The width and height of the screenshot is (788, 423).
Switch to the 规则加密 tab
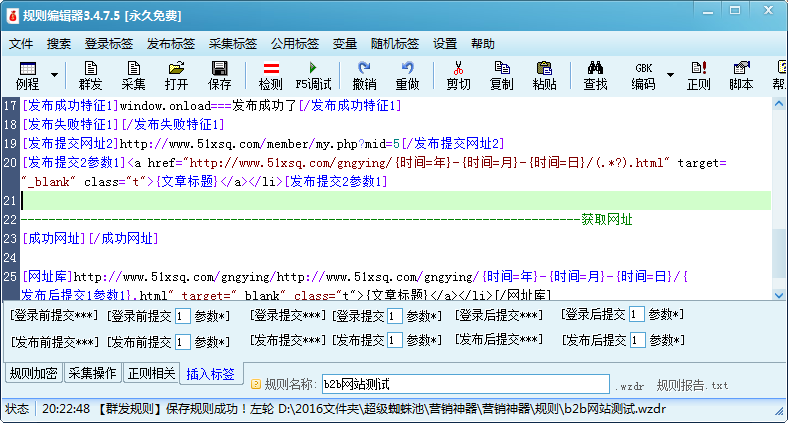(x=34, y=374)
